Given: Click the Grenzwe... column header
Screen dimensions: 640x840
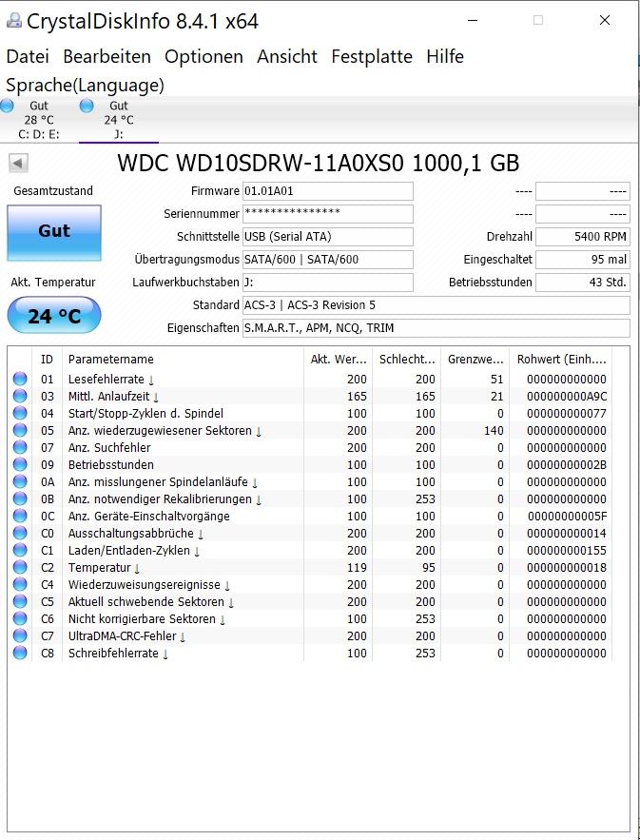Looking at the screenshot, I should (x=475, y=359).
